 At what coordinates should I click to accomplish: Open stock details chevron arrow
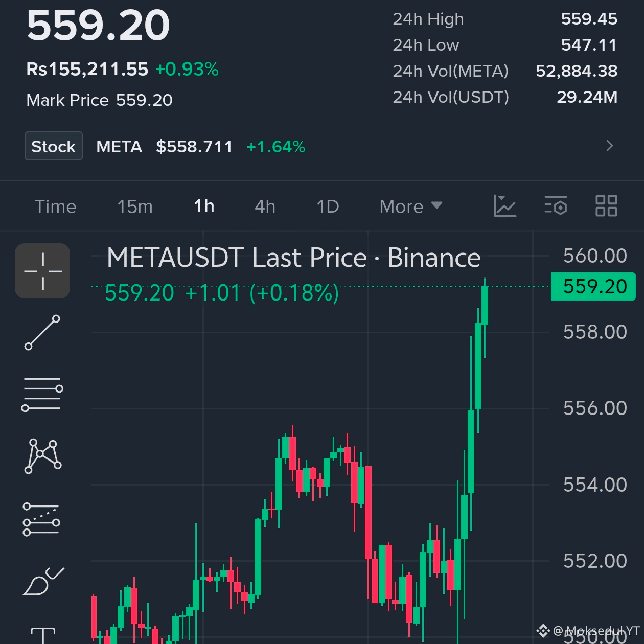609,146
